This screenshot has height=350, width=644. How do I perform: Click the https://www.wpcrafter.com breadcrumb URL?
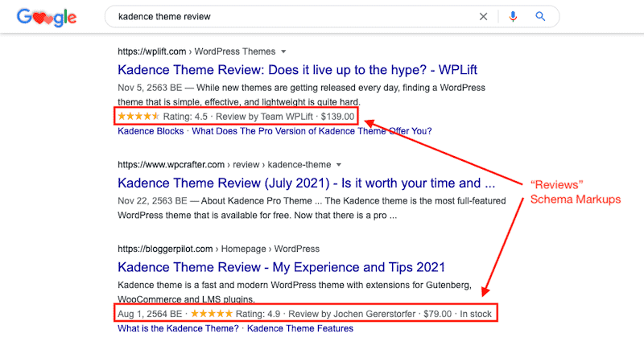click(171, 165)
